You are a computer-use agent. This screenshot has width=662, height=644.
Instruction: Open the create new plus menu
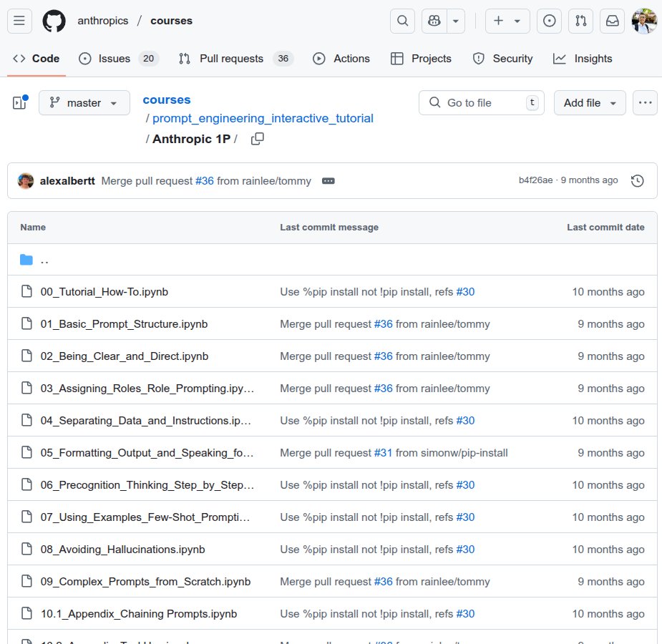507,21
